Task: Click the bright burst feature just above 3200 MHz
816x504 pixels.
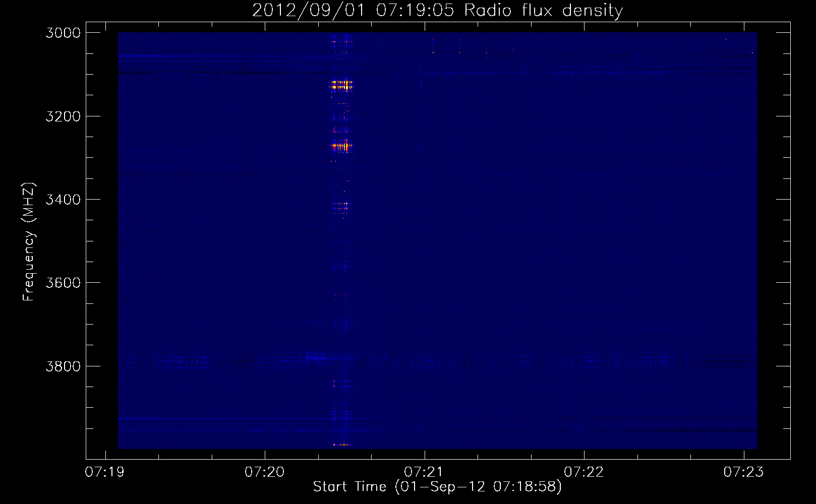Action: tap(341, 146)
